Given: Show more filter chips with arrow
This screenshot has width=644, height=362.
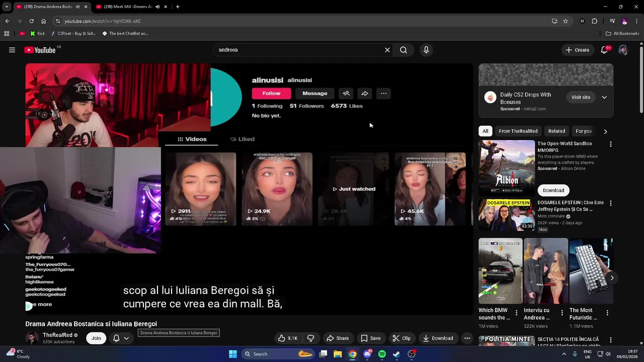Looking at the screenshot, I should pos(605,131).
